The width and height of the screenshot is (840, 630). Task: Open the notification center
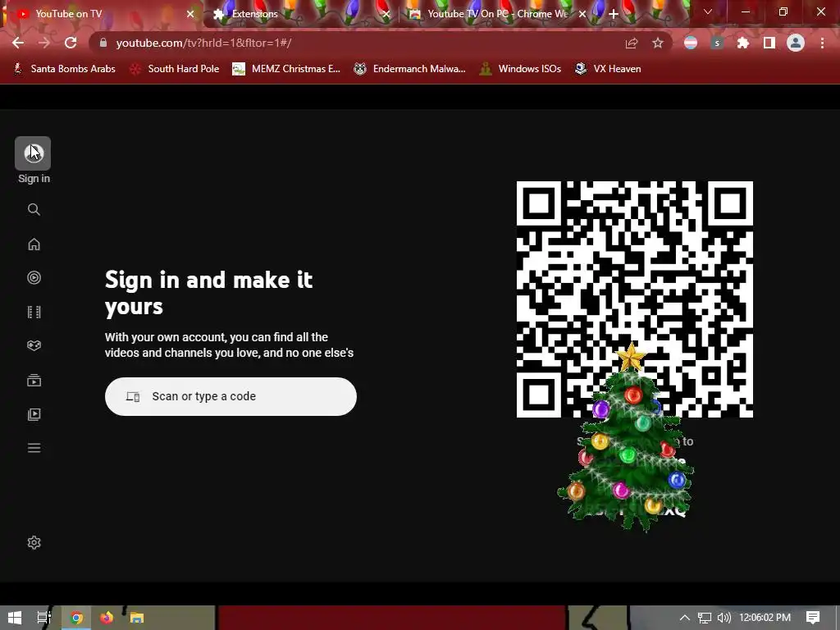point(813,618)
